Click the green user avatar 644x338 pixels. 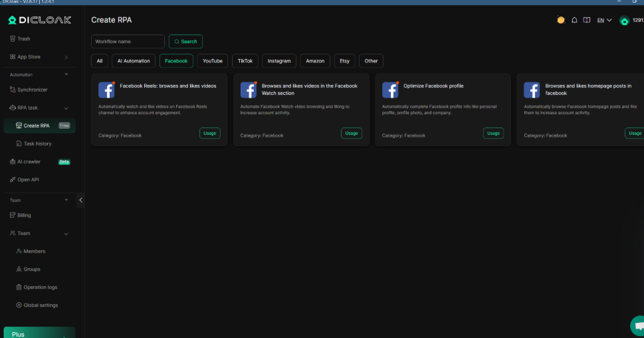click(x=624, y=21)
